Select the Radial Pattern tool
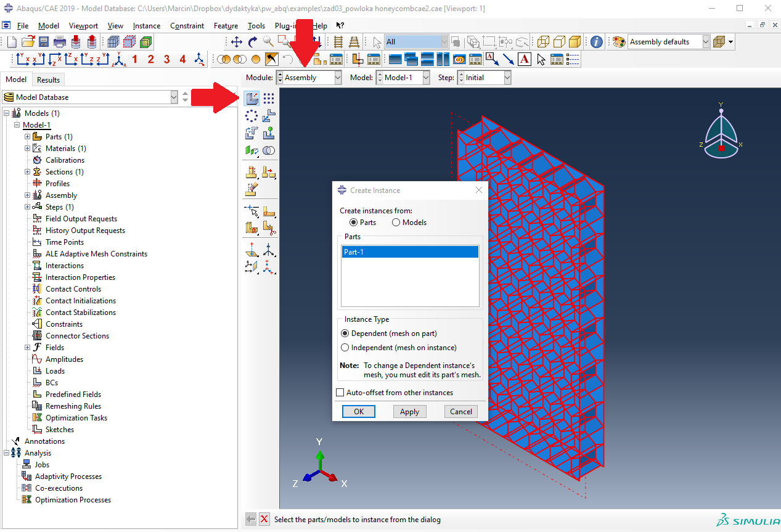 [251, 115]
